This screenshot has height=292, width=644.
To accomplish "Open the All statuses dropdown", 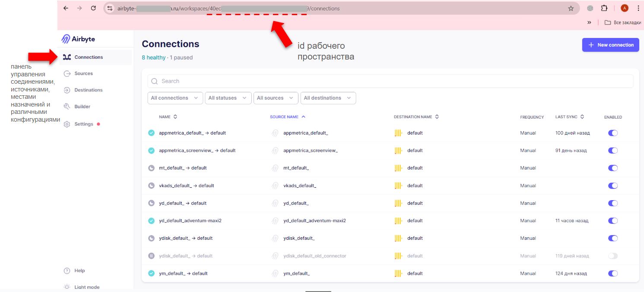I will coord(228,98).
